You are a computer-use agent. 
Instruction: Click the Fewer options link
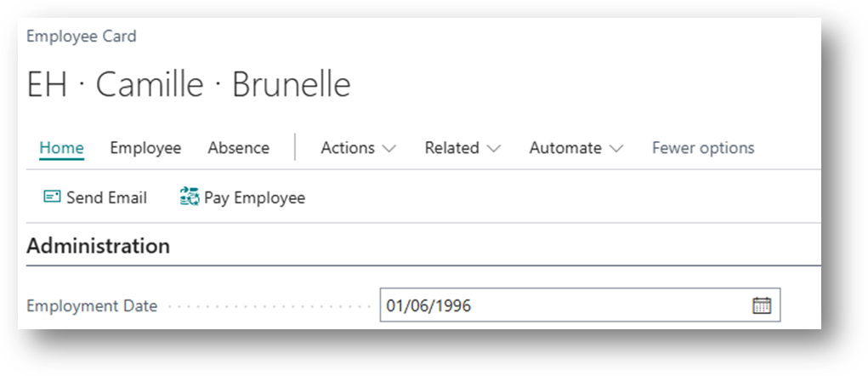703,147
